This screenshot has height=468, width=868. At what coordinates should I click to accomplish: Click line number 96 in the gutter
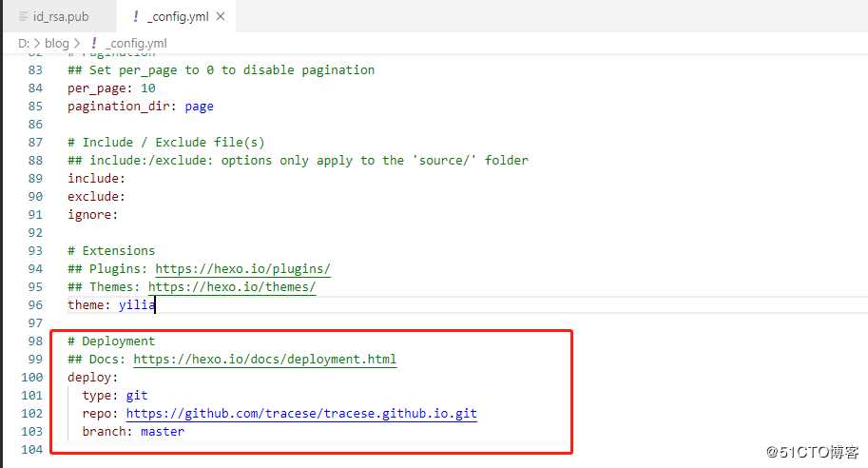(x=35, y=304)
